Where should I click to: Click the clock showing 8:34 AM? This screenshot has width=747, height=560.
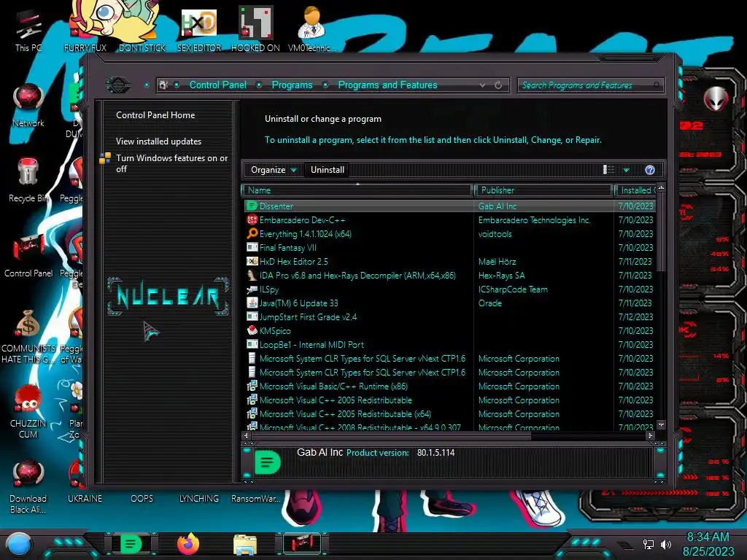pos(708,537)
